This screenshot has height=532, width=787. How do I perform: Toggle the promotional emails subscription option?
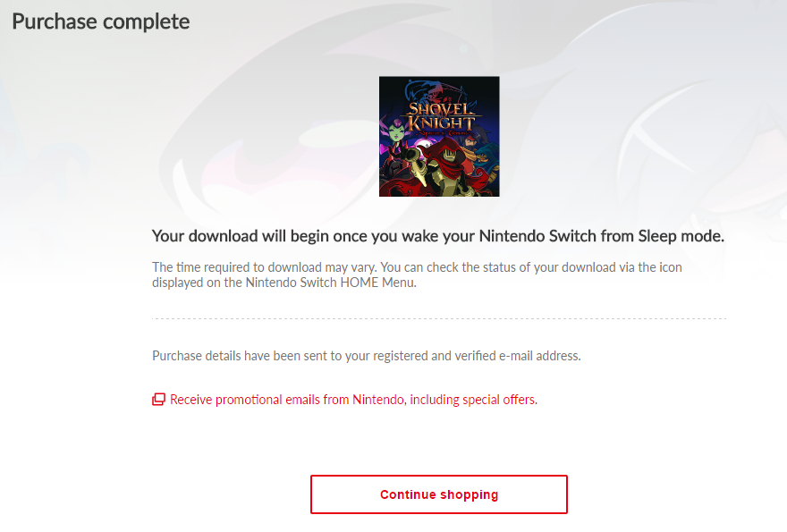158,399
